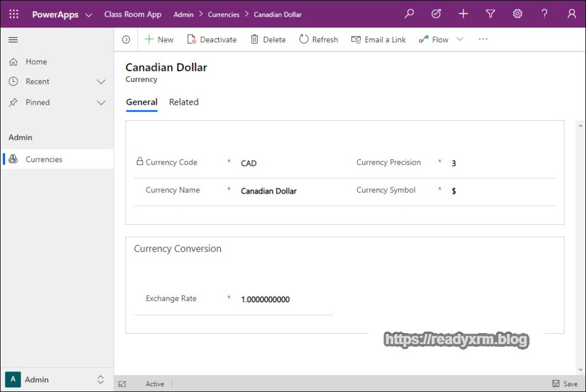
Task: Open the settings gear icon
Action: coord(517,14)
